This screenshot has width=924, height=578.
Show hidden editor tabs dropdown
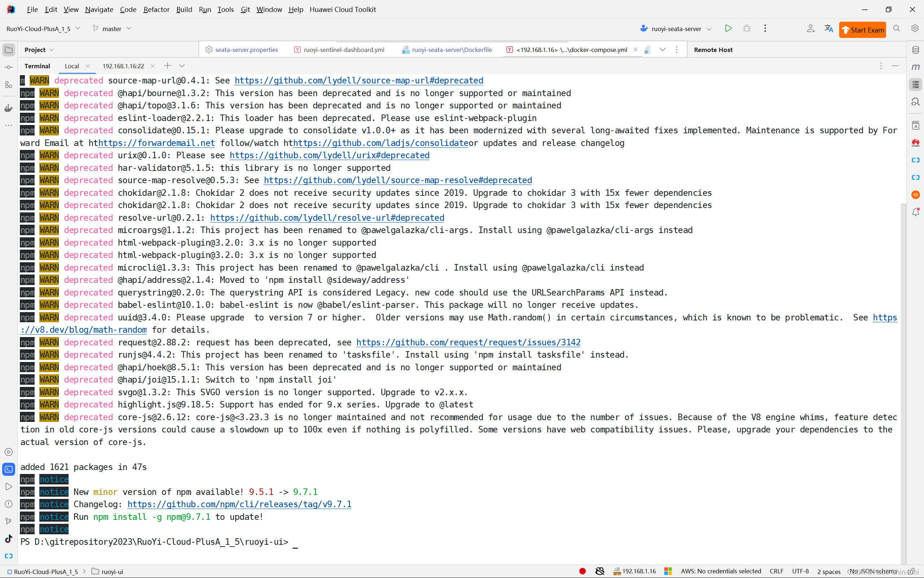point(662,50)
